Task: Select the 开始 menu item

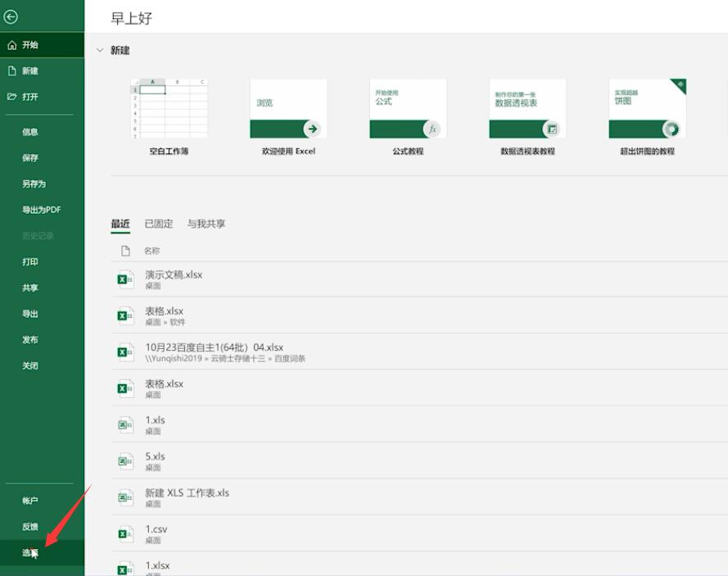Action: coord(43,45)
